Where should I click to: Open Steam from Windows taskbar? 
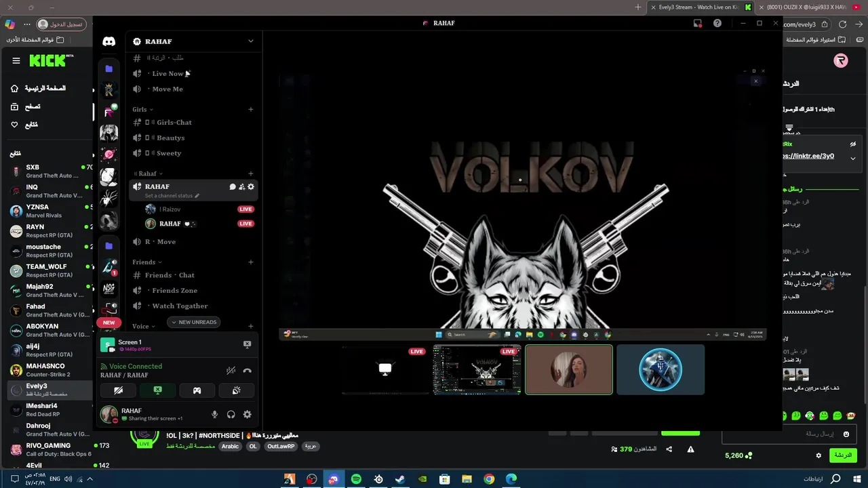click(x=400, y=479)
